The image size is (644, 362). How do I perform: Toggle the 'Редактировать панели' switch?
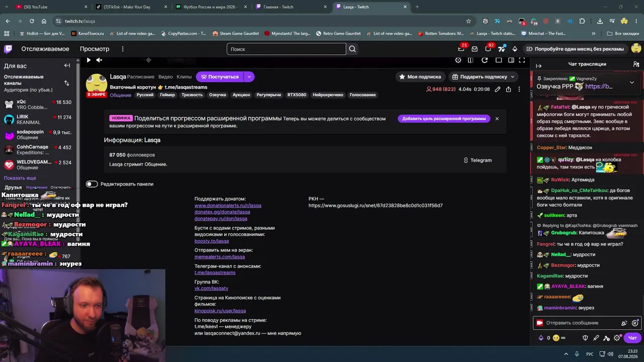pos(92,184)
